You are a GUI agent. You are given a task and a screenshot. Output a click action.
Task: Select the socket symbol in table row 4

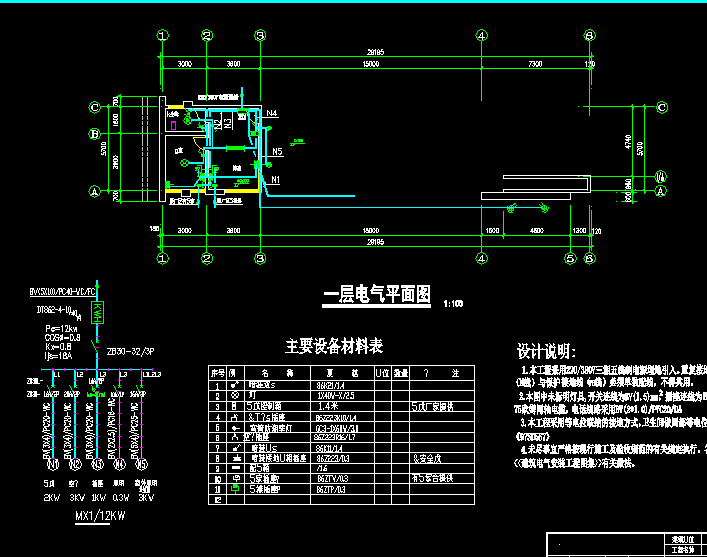point(234,417)
